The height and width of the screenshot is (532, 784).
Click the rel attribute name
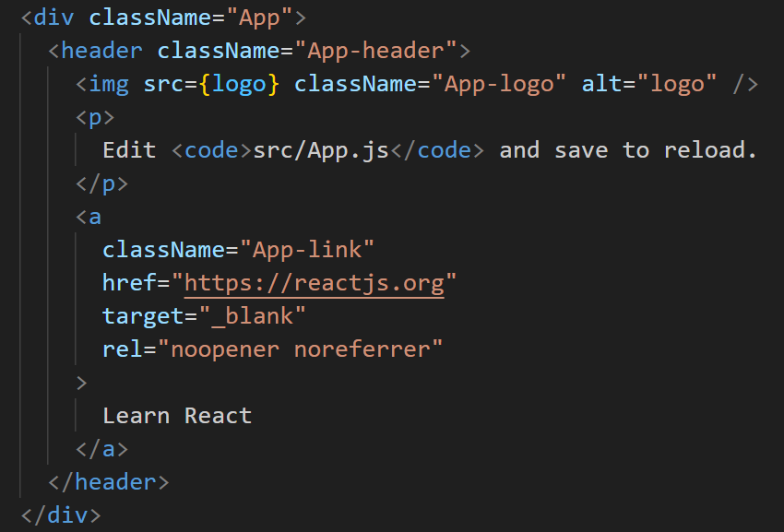point(123,349)
